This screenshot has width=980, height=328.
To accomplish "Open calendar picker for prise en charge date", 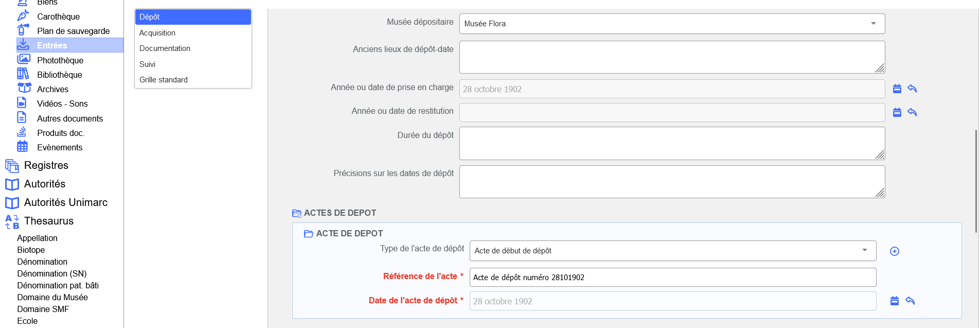I will (897, 89).
